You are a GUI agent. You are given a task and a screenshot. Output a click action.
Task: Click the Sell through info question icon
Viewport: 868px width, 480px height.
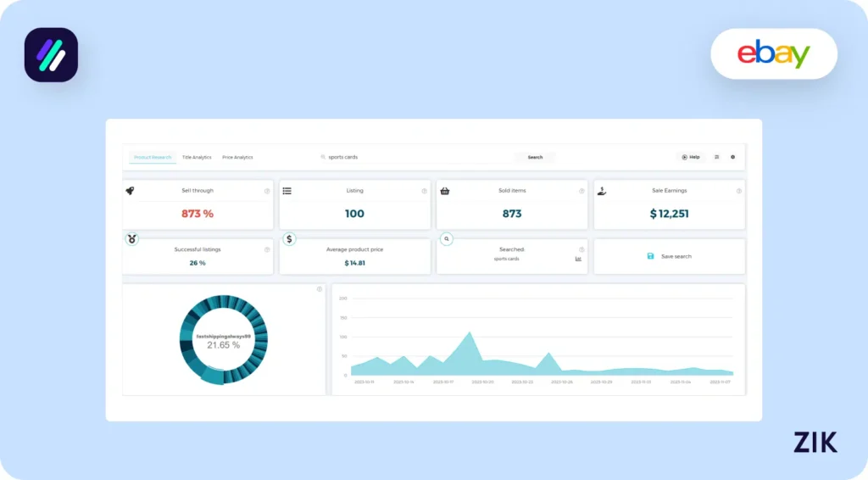(x=267, y=191)
